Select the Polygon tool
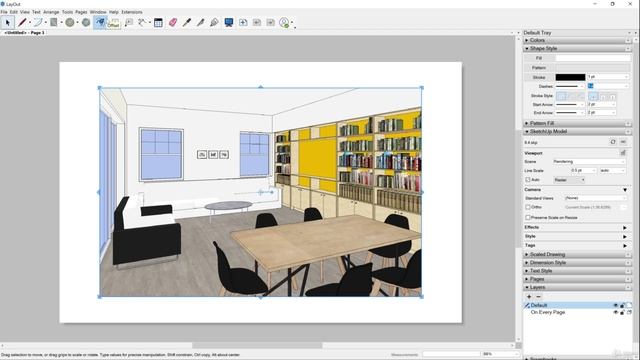 (x=86, y=22)
